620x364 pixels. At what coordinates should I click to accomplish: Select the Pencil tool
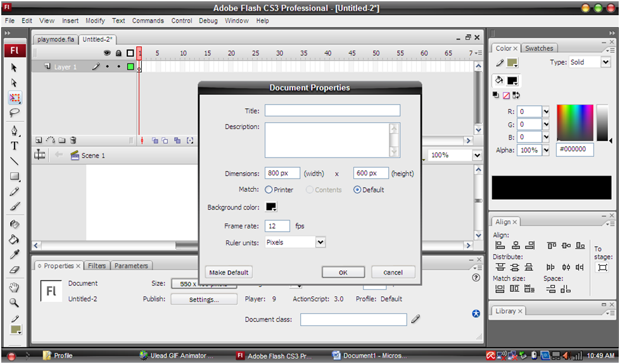coord(14,191)
